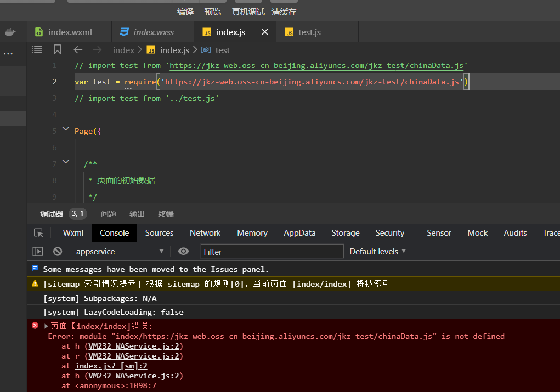
Task: Open the Memory devtools tab
Action: 252,233
